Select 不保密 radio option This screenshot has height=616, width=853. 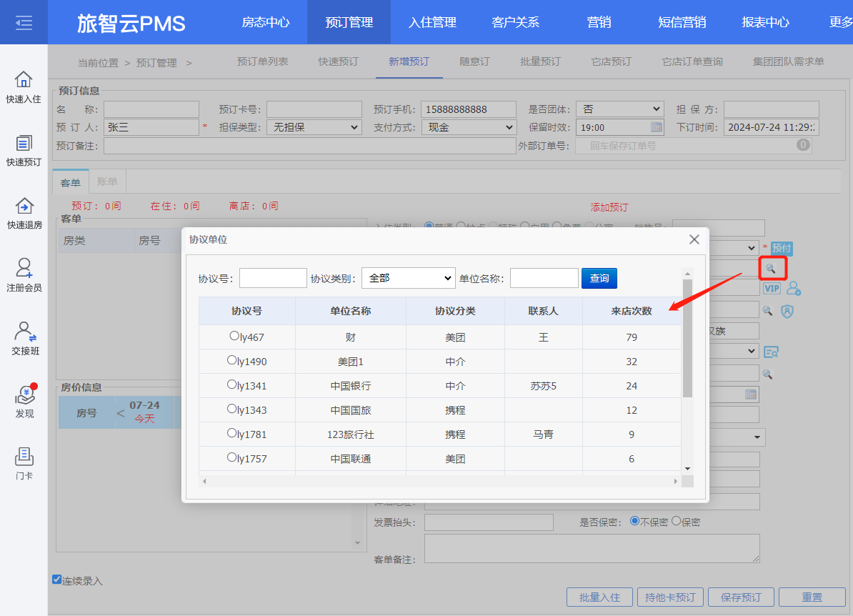[x=634, y=521]
